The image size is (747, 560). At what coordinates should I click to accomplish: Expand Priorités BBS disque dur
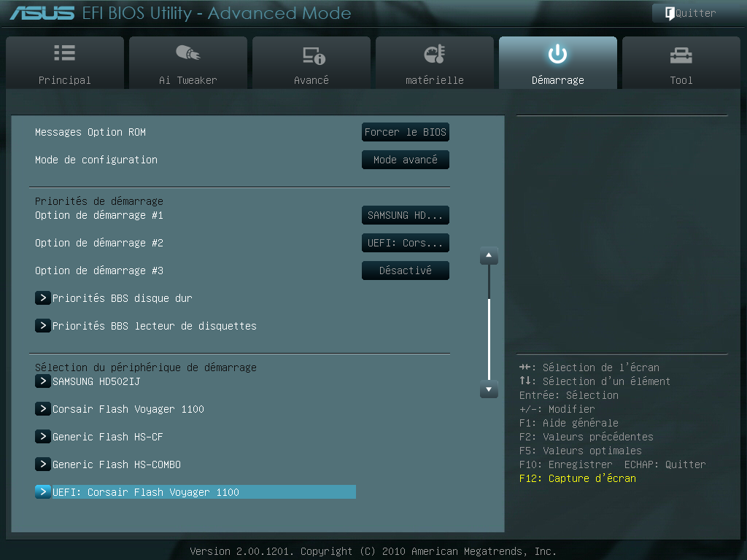(x=122, y=298)
